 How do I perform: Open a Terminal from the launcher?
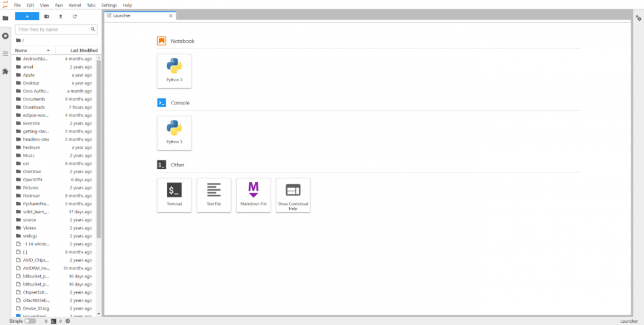(x=174, y=195)
